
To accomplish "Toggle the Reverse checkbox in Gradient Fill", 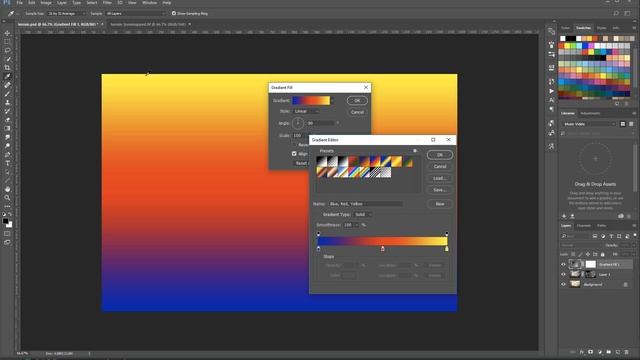I will click(294, 144).
